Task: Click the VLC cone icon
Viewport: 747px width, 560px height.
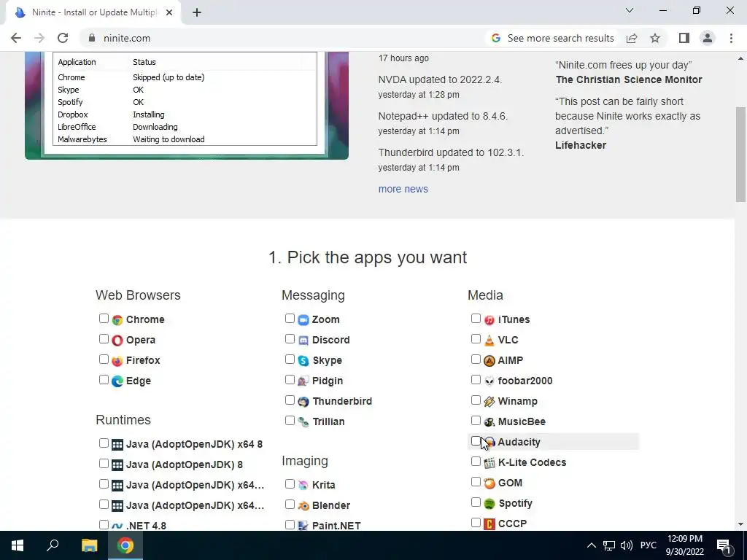Action: (489, 341)
